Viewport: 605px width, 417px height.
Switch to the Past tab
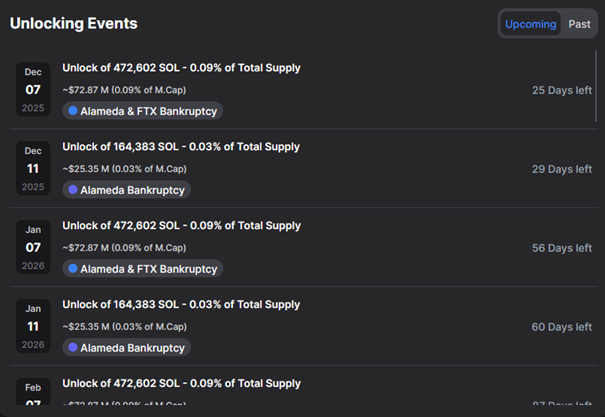579,24
